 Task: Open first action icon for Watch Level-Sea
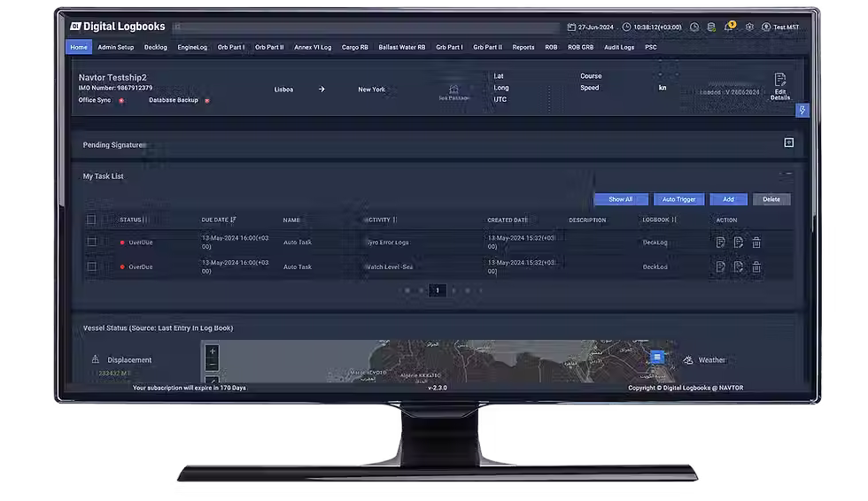click(x=720, y=267)
